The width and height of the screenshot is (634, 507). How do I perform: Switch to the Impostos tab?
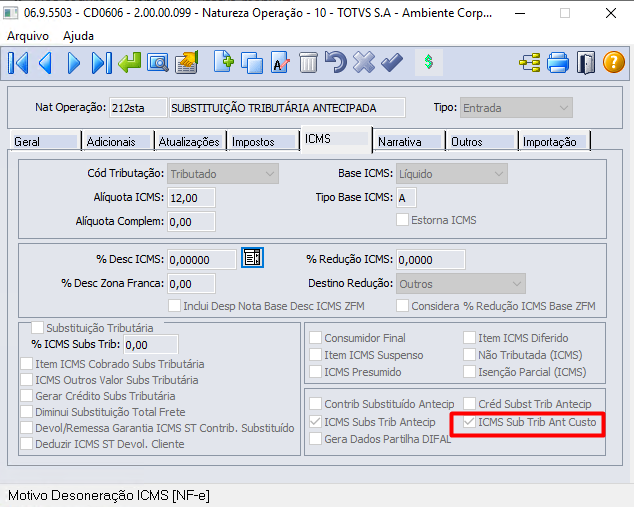(x=263, y=142)
